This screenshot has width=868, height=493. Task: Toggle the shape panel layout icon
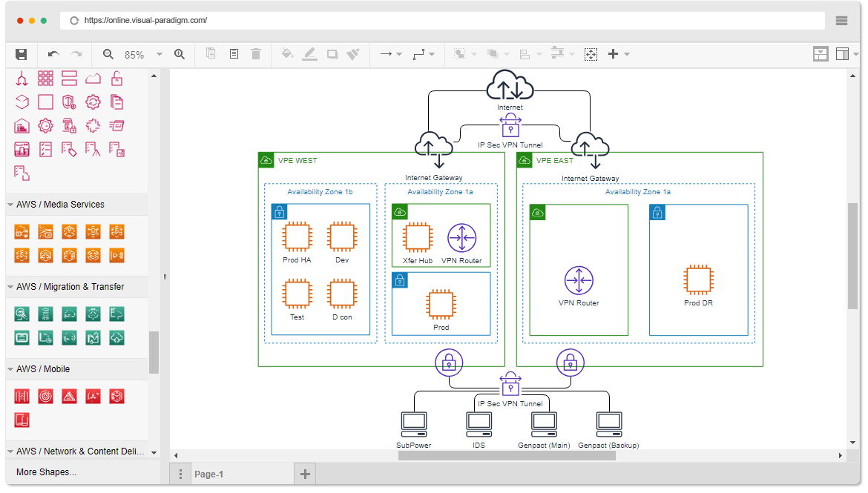tap(820, 53)
